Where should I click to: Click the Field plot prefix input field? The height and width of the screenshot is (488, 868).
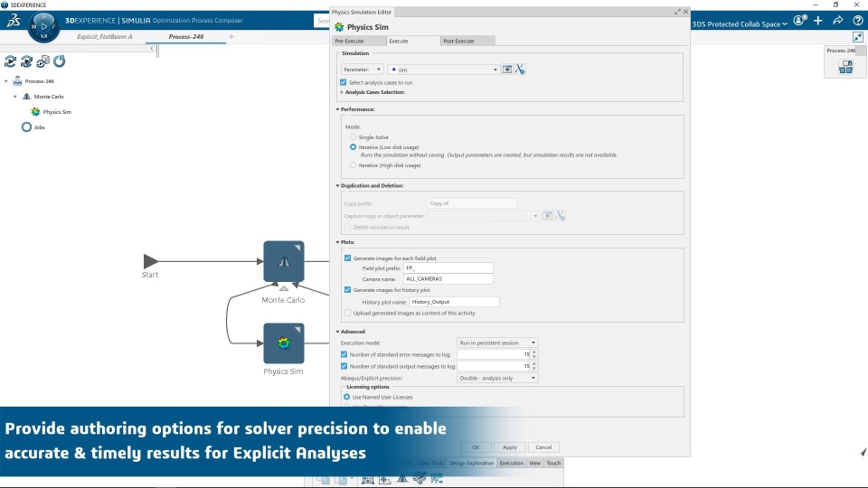448,267
